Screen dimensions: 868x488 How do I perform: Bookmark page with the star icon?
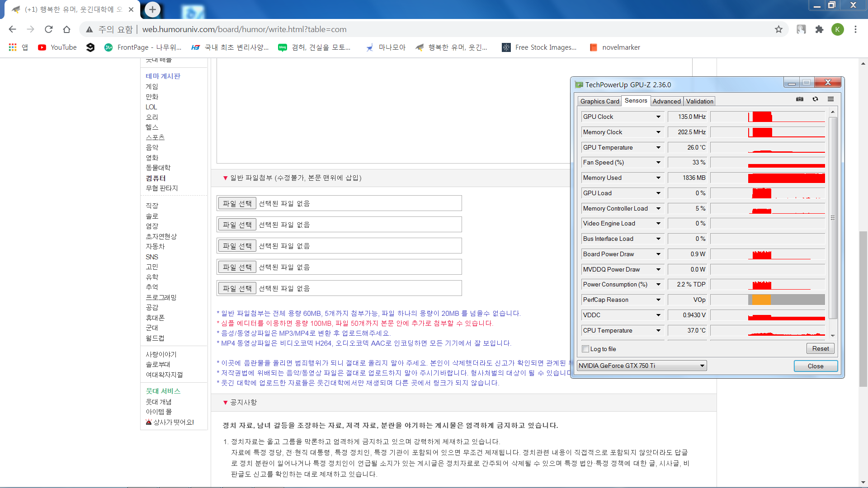778,29
